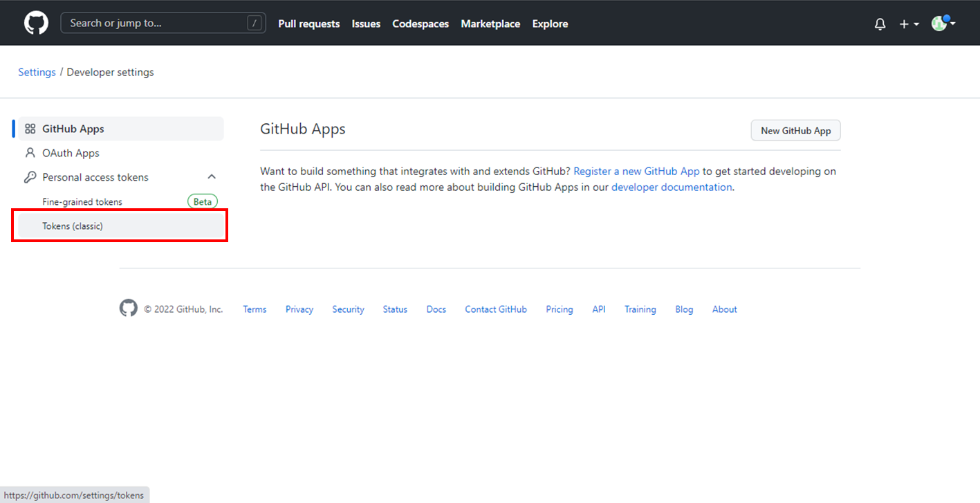Click the key icon beside Personal access tokens

pos(30,177)
